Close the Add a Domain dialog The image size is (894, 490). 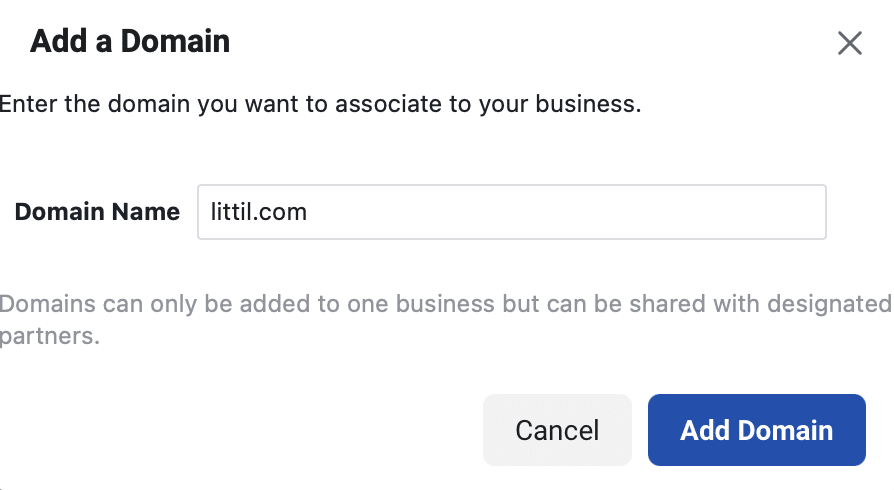pyautogui.click(x=850, y=43)
